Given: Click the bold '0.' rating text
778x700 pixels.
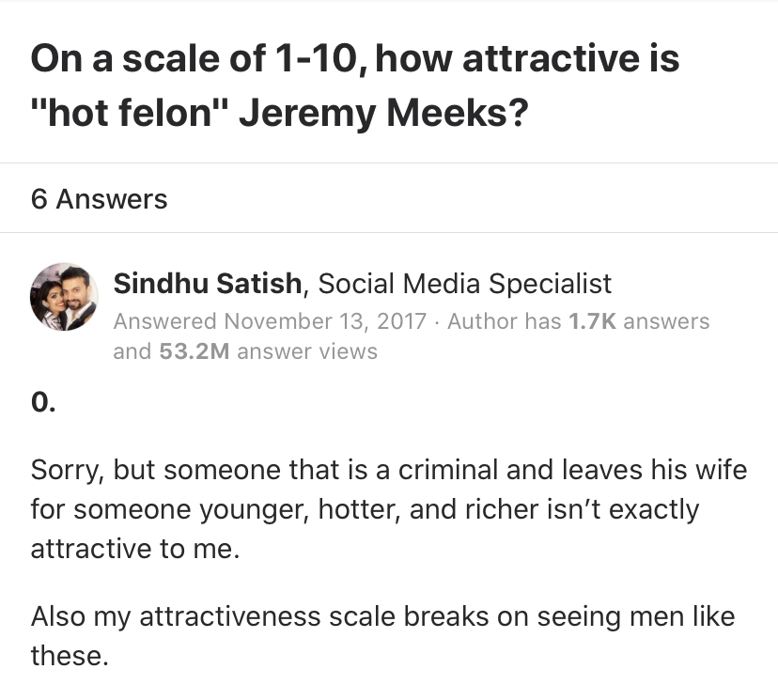Looking at the screenshot, I should pos(43,401).
